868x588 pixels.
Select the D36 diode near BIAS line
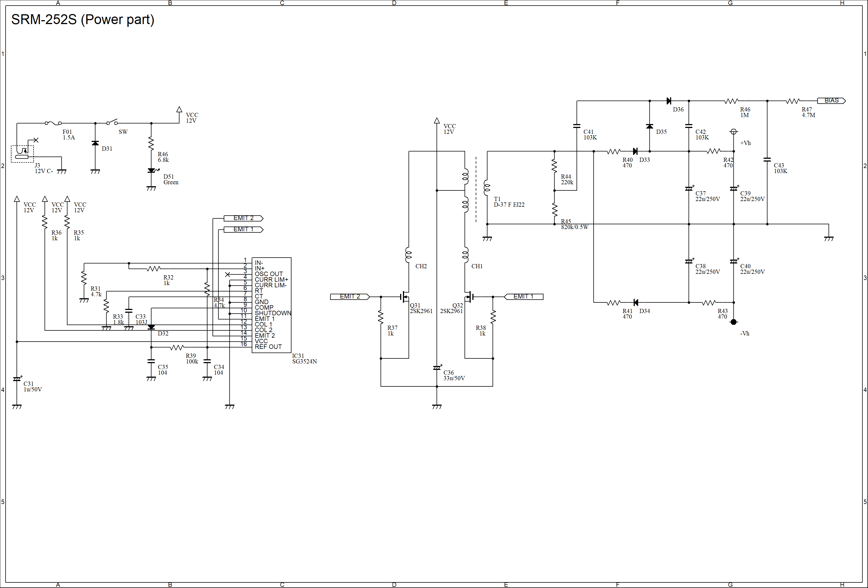click(x=669, y=101)
